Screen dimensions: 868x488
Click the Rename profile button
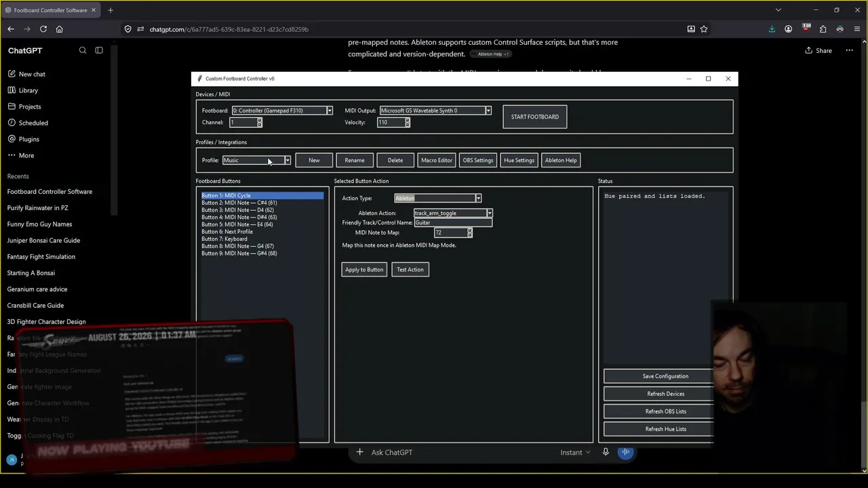pyautogui.click(x=355, y=160)
